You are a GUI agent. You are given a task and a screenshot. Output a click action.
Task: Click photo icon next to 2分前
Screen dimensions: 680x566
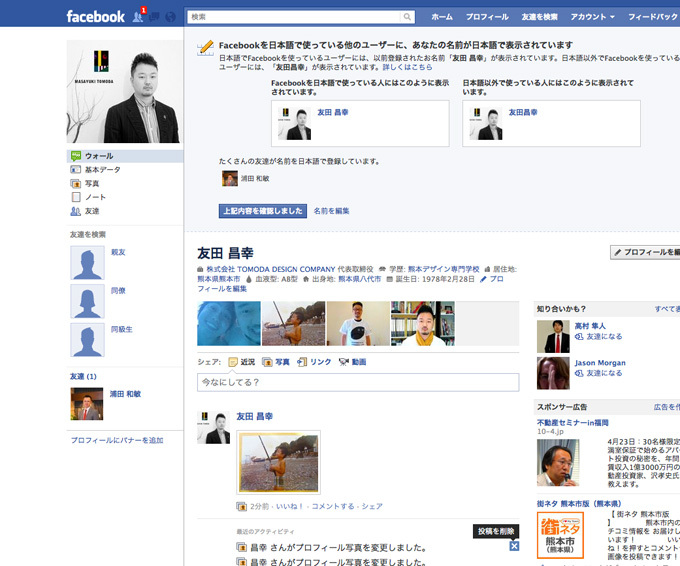(241, 506)
